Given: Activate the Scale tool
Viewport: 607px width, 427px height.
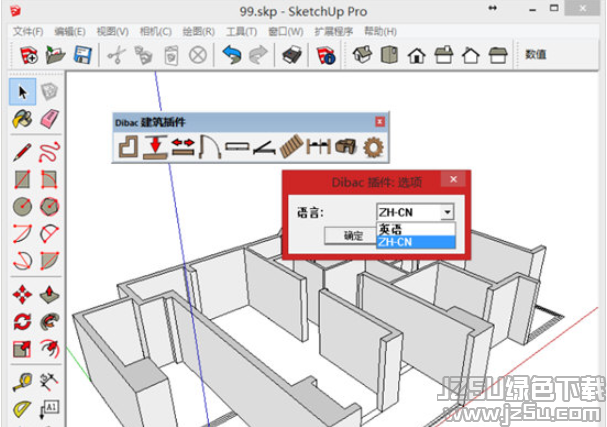Looking at the screenshot, I should tap(22, 349).
